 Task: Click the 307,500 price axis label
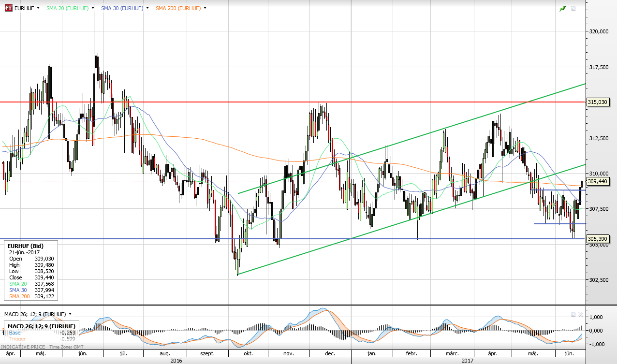click(598, 209)
